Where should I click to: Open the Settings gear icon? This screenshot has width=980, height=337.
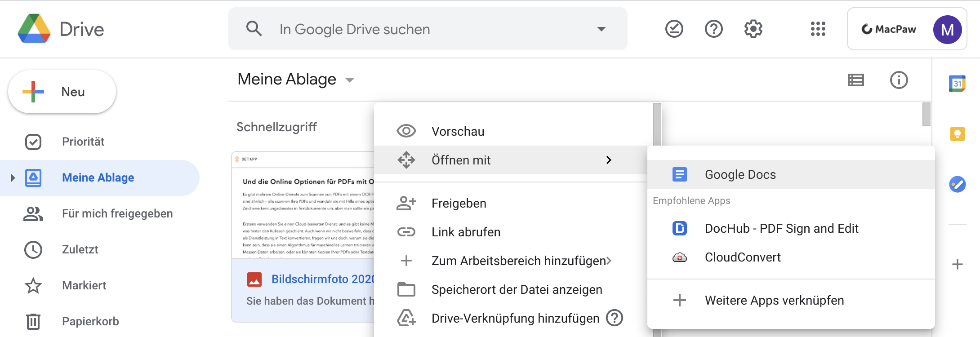(x=753, y=29)
